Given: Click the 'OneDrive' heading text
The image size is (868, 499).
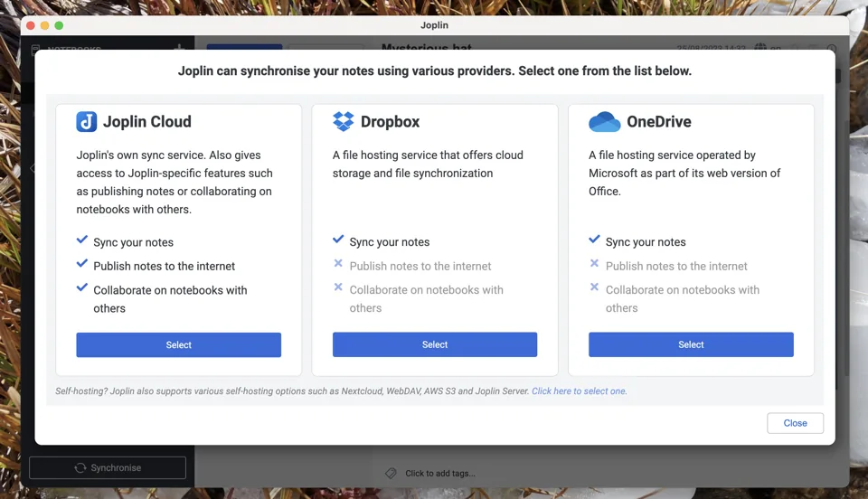Looking at the screenshot, I should click(659, 122).
